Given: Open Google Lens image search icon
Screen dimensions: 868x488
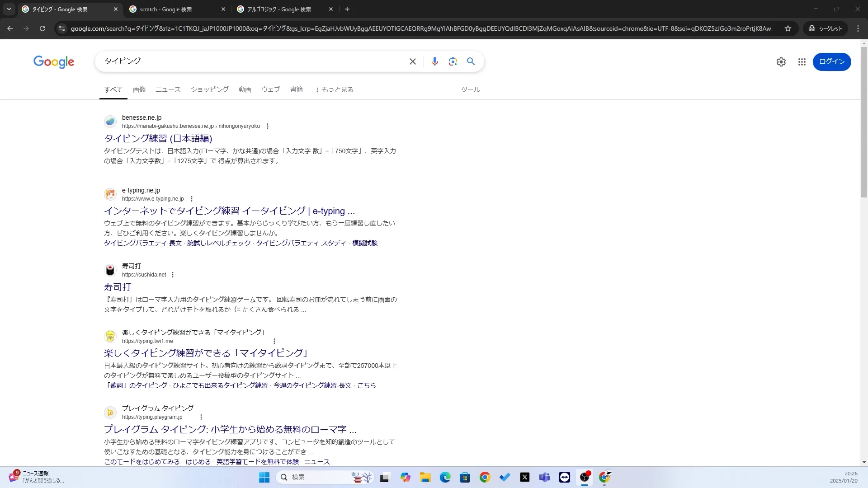Looking at the screenshot, I should pyautogui.click(x=453, y=61).
